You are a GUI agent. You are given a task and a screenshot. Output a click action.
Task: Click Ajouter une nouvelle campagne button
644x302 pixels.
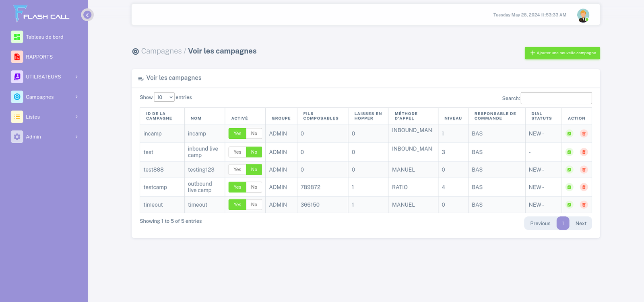point(562,53)
